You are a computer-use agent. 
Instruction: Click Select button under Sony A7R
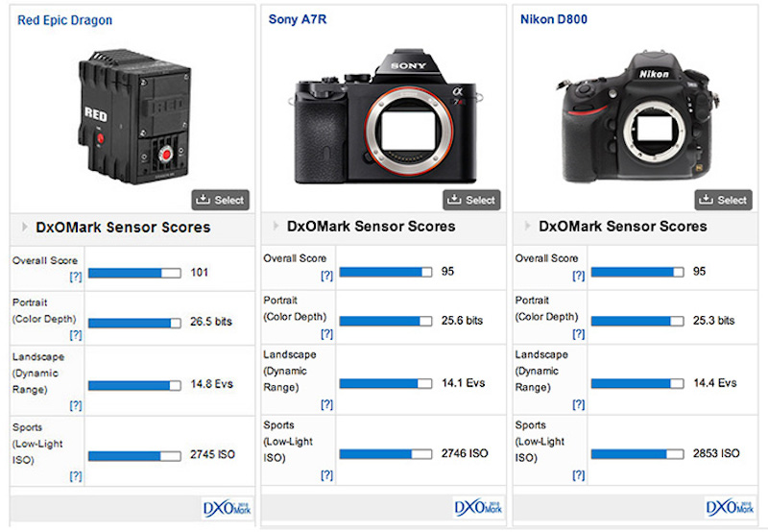pyautogui.click(x=471, y=200)
